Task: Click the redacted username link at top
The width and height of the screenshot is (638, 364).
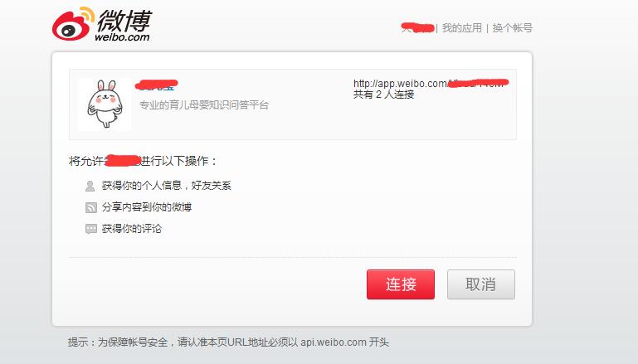Action: [x=418, y=28]
